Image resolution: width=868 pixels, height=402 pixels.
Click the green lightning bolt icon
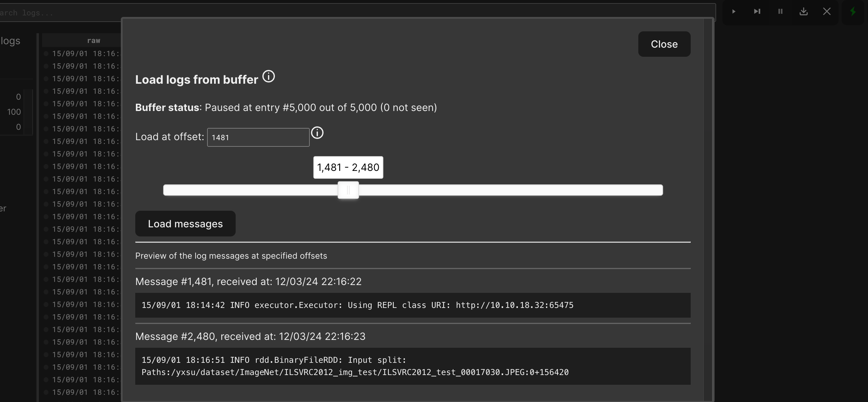[x=853, y=12]
